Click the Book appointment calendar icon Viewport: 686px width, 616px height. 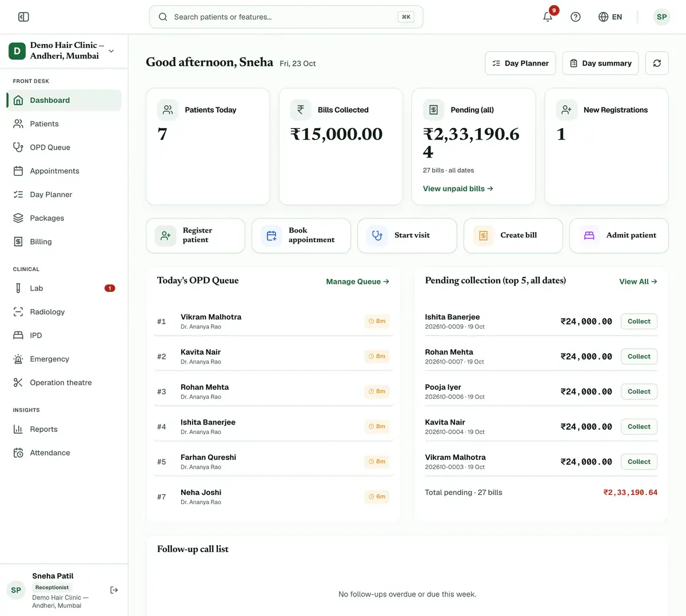[x=272, y=235]
